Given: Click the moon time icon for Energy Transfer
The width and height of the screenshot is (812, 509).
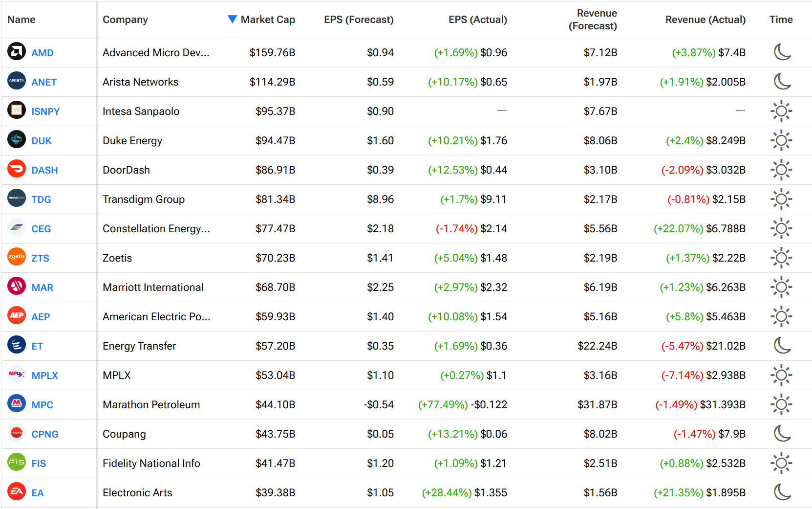Looking at the screenshot, I should tap(782, 345).
